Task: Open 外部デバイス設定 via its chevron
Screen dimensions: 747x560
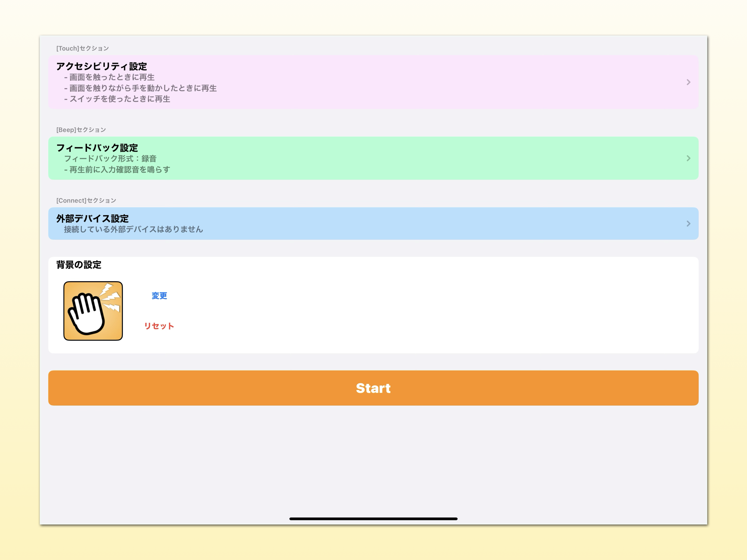Action: click(x=688, y=223)
